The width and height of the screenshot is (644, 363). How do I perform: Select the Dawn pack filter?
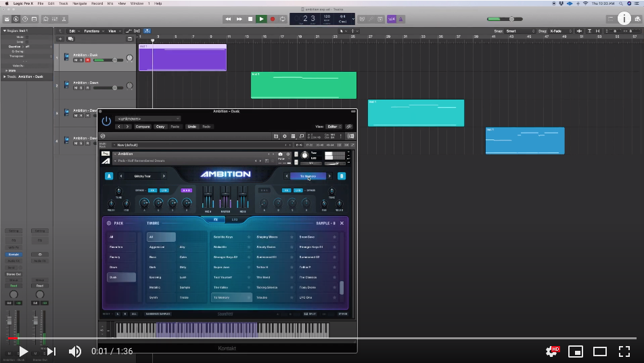(x=121, y=268)
